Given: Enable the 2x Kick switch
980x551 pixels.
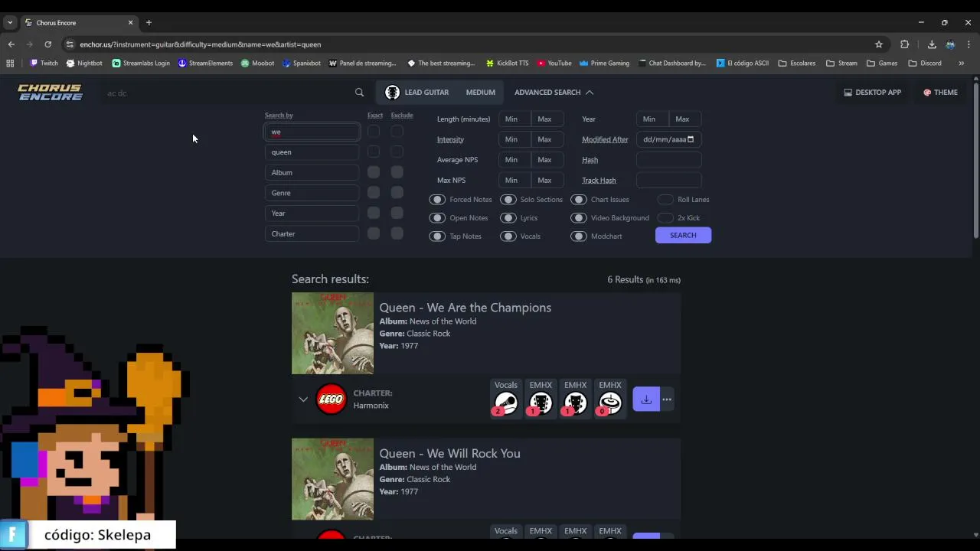Looking at the screenshot, I should click(x=665, y=218).
